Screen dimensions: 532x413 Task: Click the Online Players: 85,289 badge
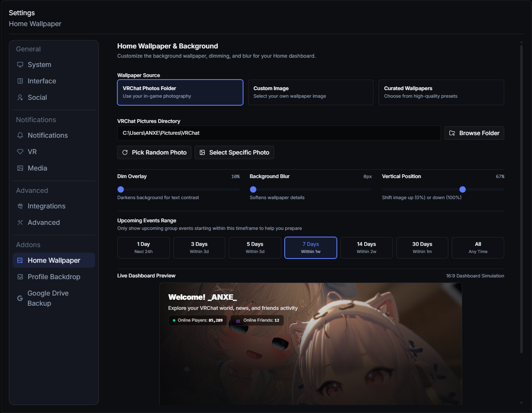198,320
